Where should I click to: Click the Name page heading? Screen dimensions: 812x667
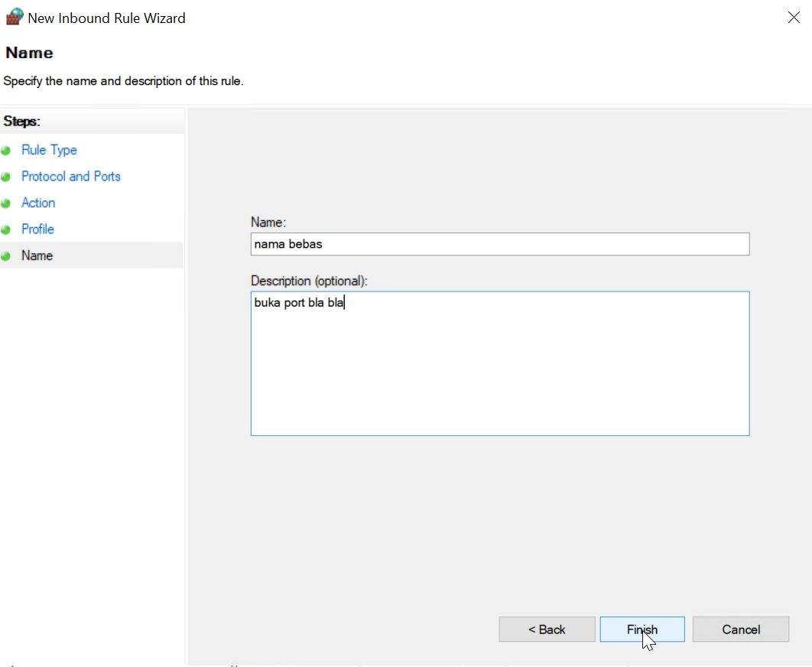click(x=30, y=53)
